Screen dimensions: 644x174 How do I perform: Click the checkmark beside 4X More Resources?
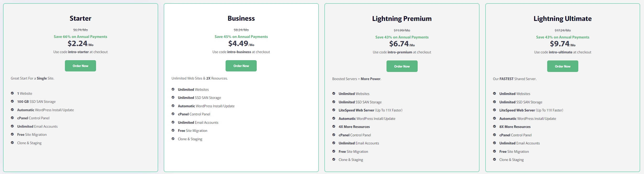coord(334,127)
